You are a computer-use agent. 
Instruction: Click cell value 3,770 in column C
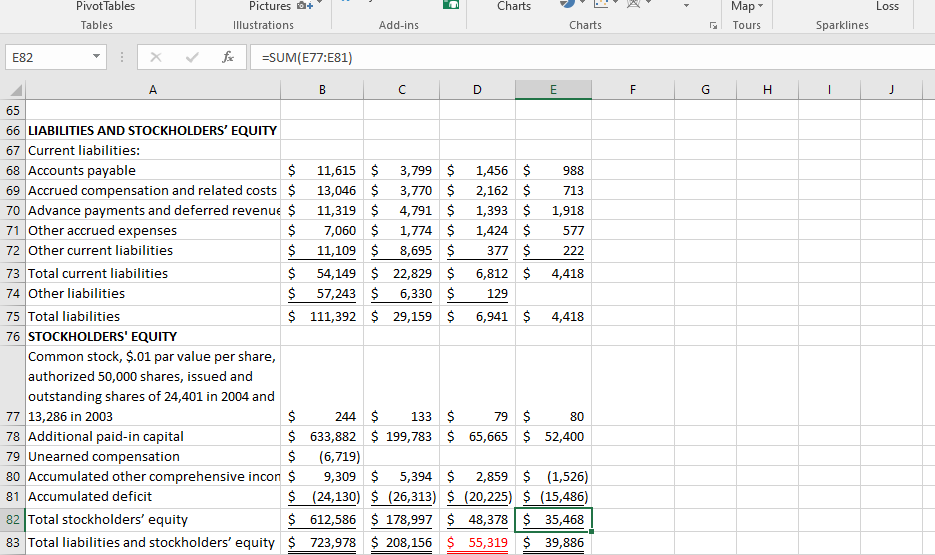coord(402,190)
